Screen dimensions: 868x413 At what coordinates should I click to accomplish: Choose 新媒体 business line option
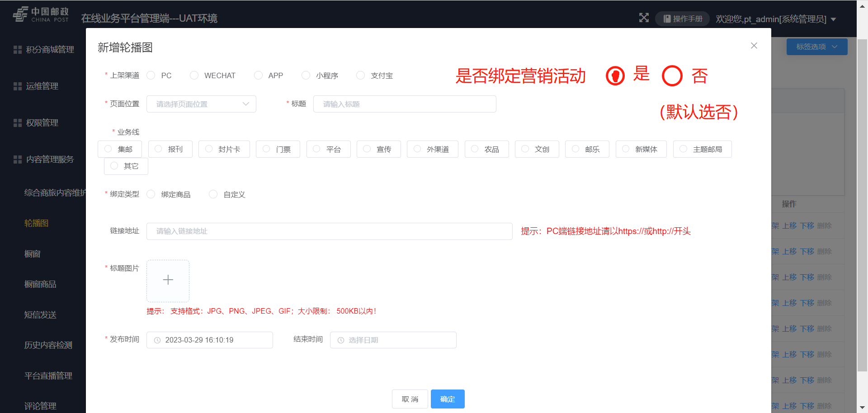641,149
